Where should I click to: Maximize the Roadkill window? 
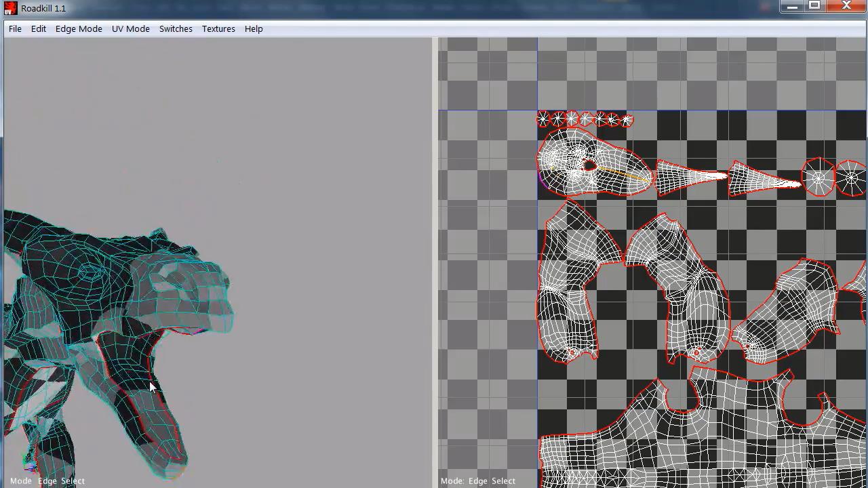pos(815,6)
